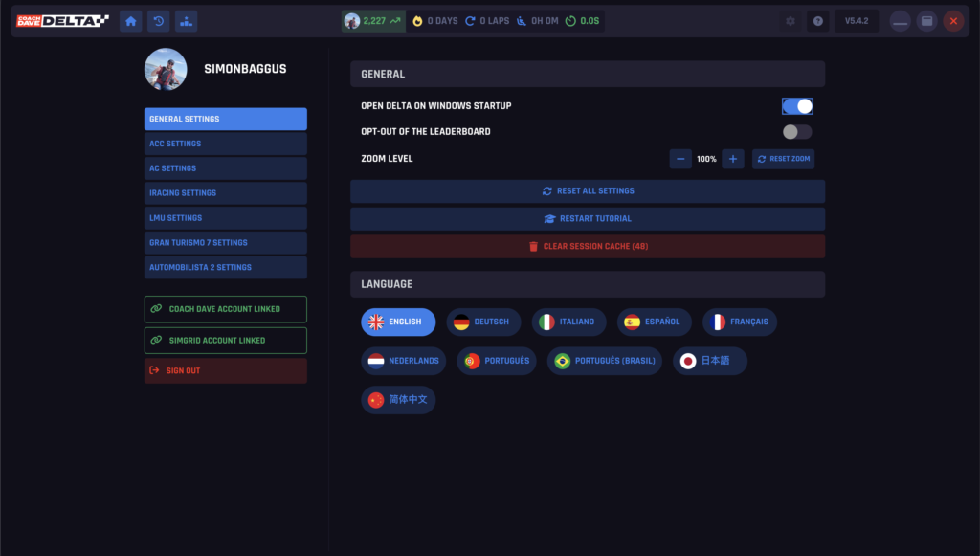Open the session history clock icon

coord(158,21)
